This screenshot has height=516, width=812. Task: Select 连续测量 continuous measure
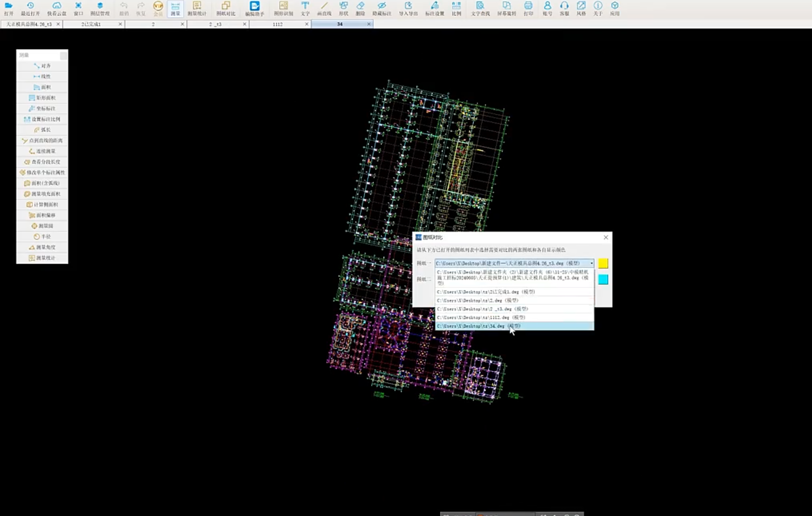[x=42, y=151]
